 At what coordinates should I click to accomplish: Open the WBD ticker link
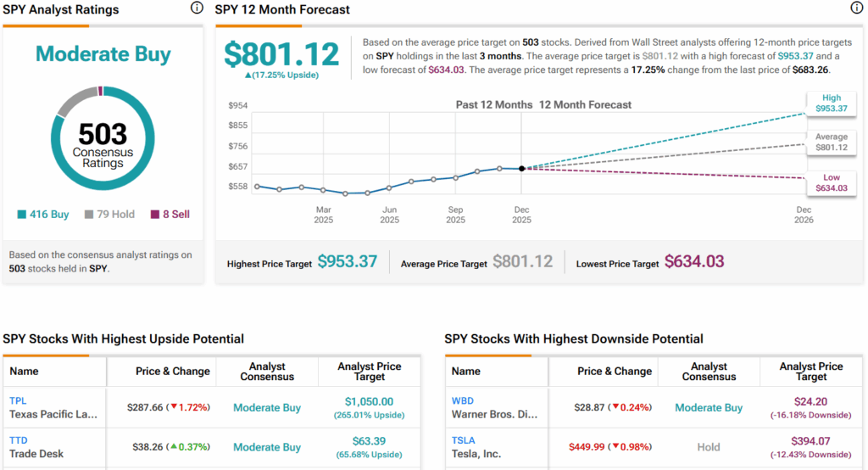pyautogui.click(x=464, y=400)
